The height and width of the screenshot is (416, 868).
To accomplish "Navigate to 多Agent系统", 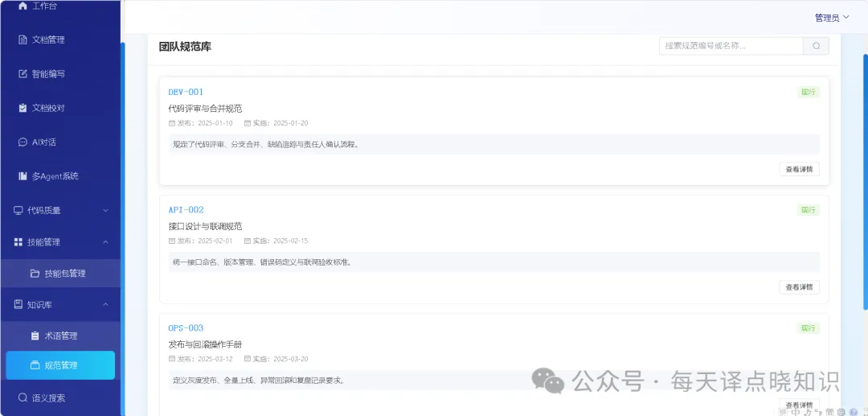I will [x=60, y=176].
